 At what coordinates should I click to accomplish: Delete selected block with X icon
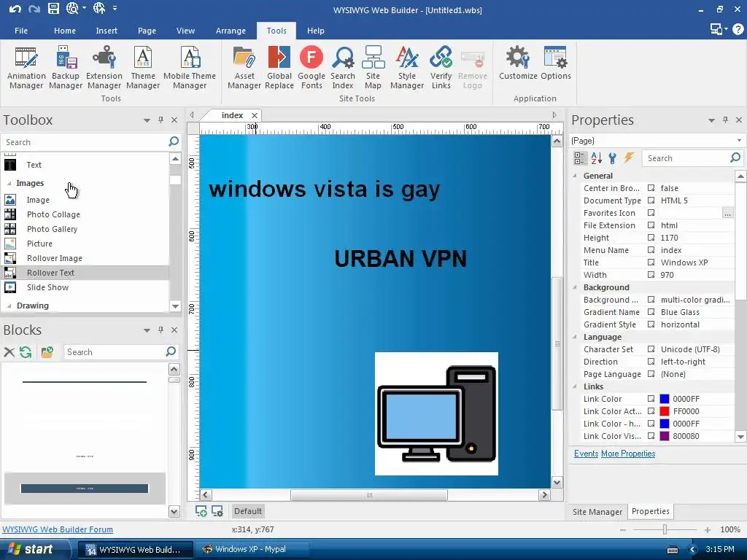(9, 352)
